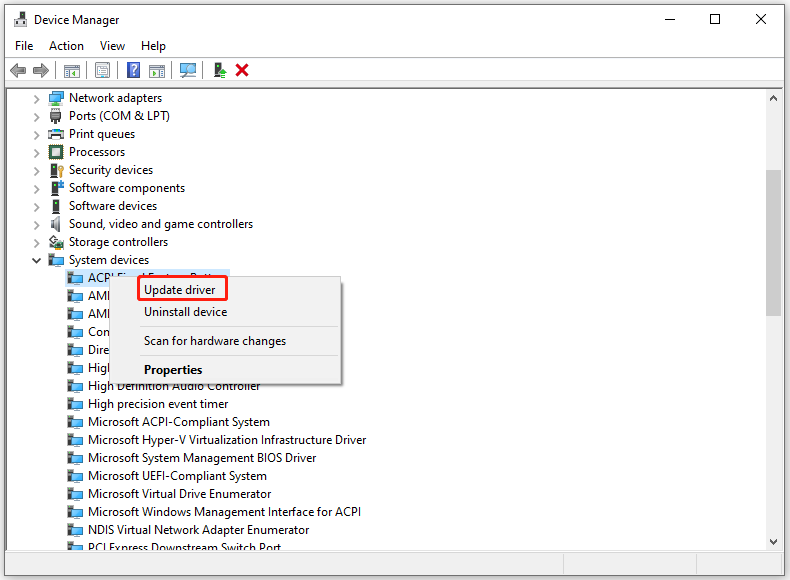The image size is (790, 580).
Task: Click the update device driver toolbar icon
Action: [x=220, y=70]
